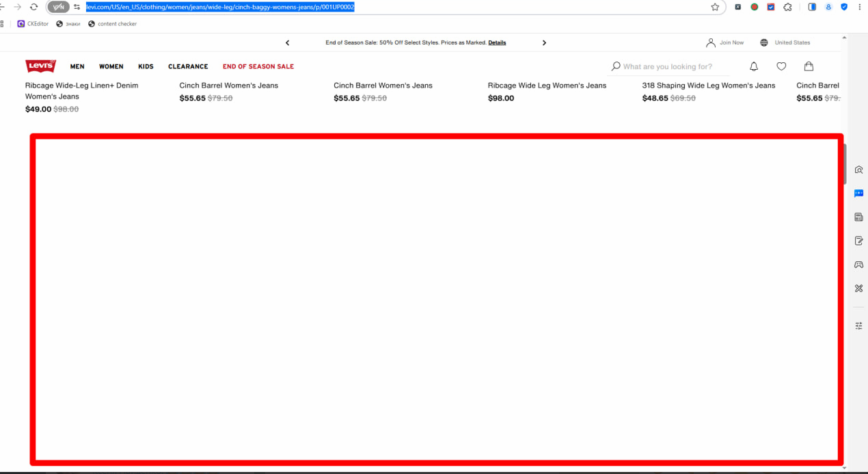Open notifications bell icon
This screenshot has width=868, height=474.
tap(754, 66)
